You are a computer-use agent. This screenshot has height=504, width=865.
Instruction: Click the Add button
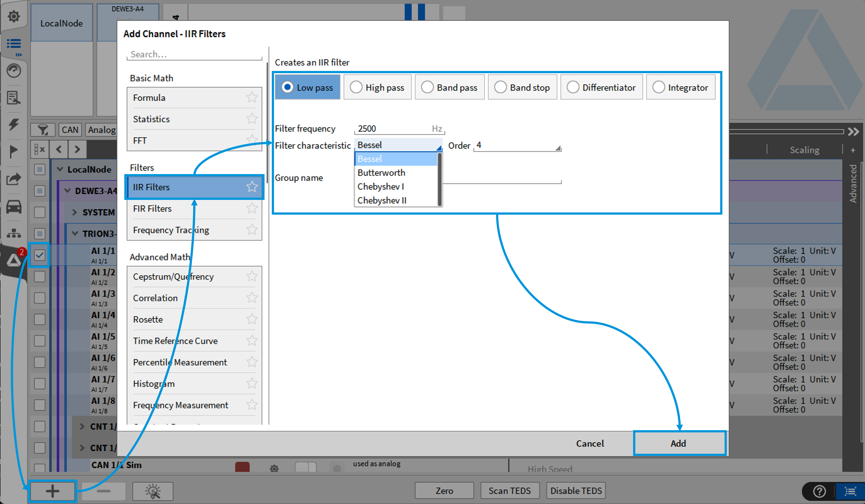[x=678, y=443]
